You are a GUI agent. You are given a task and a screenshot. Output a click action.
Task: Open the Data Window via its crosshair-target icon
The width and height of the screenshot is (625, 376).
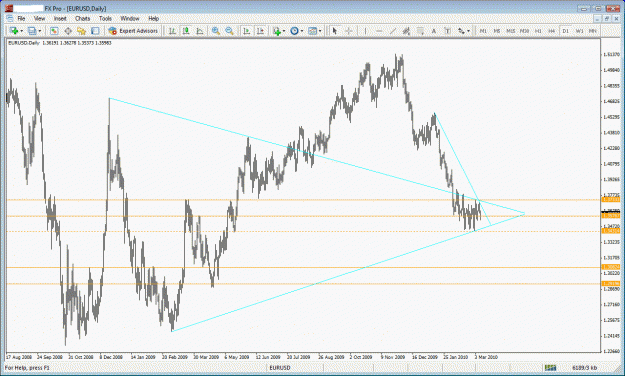(68, 31)
